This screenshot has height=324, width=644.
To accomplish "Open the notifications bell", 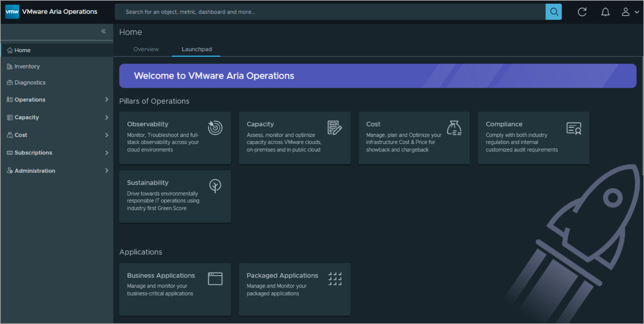I will [605, 12].
